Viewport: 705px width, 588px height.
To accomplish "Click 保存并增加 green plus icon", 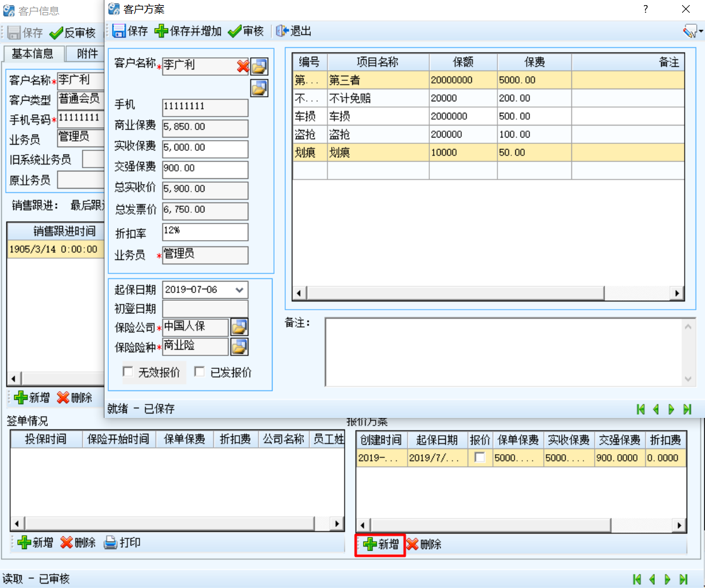I will pyautogui.click(x=188, y=31).
